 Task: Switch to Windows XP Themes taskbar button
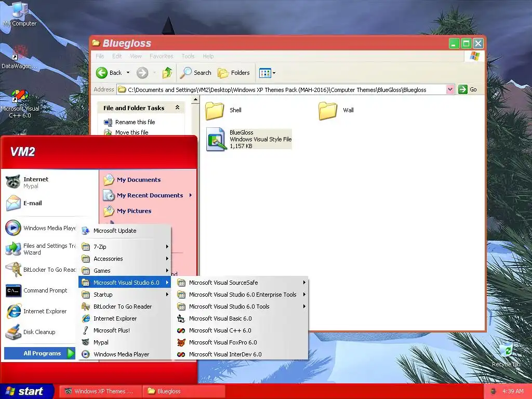click(x=100, y=391)
